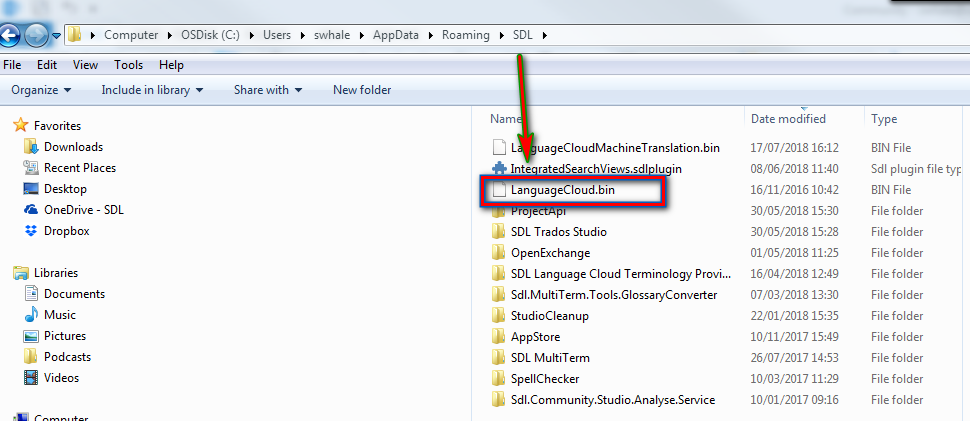Viewport: 970px width, 421px height.
Task: Select the AppStore folder icon
Action: [499, 337]
